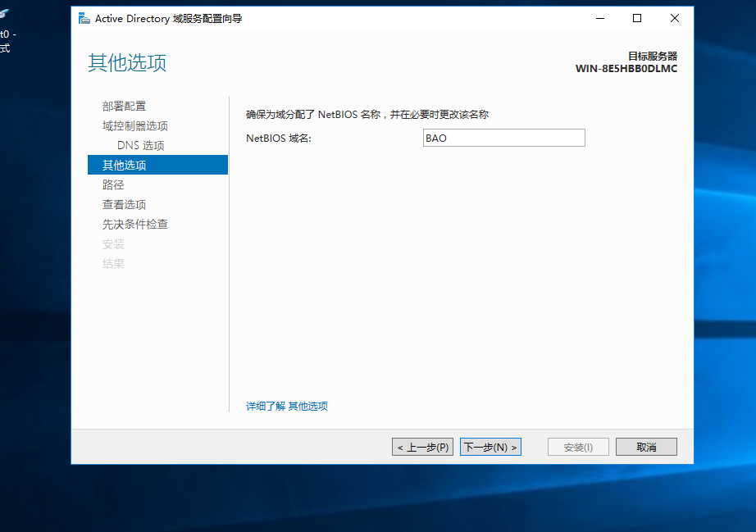756x532 pixels.
Task: Click the 其他选项 page heading
Action: [x=127, y=62]
